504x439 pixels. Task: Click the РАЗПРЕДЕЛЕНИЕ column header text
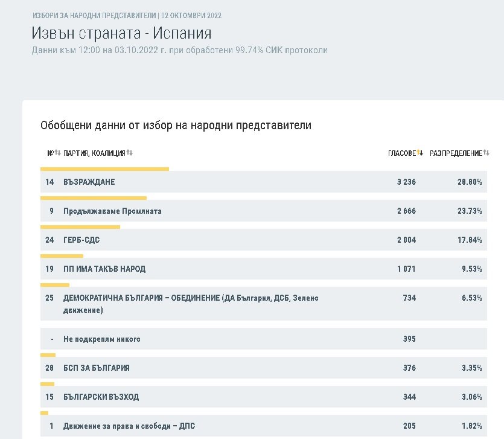coord(456,153)
